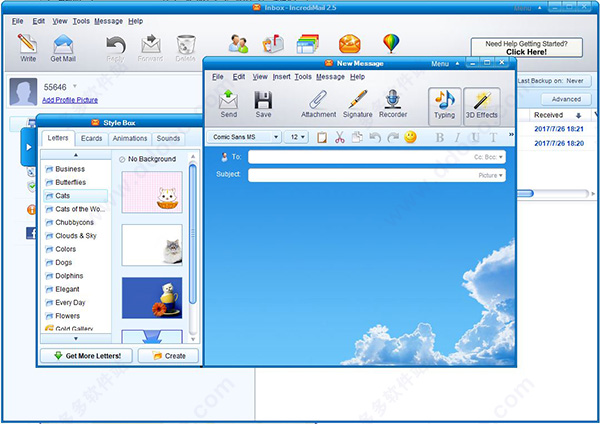Screen dimensions: 600x424
Task: Select the Clouds & Sky category
Action: 75,236
